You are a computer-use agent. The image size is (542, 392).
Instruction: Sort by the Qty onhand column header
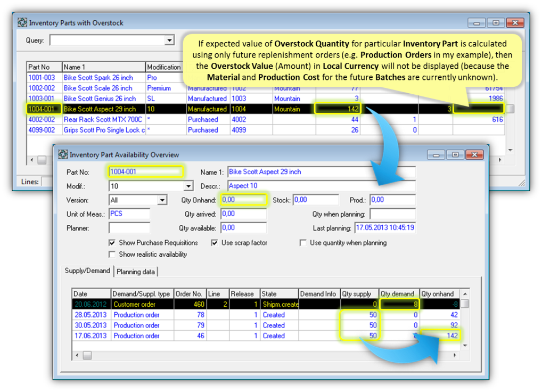[440, 294]
